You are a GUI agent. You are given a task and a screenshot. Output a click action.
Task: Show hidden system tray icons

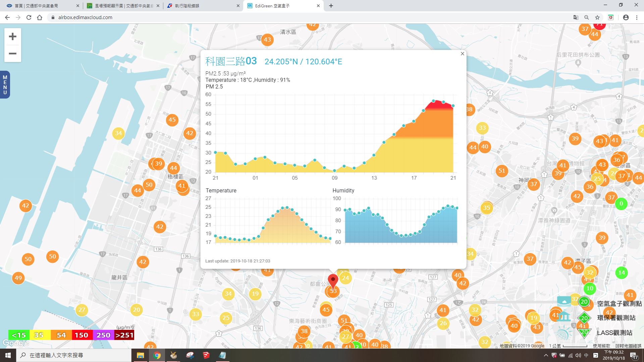click(x=546, y=355)
